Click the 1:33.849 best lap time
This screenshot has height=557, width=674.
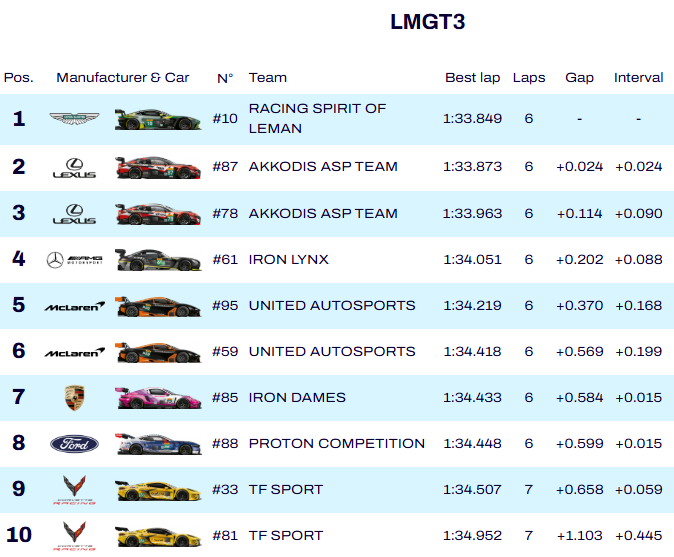click(472, 119)
